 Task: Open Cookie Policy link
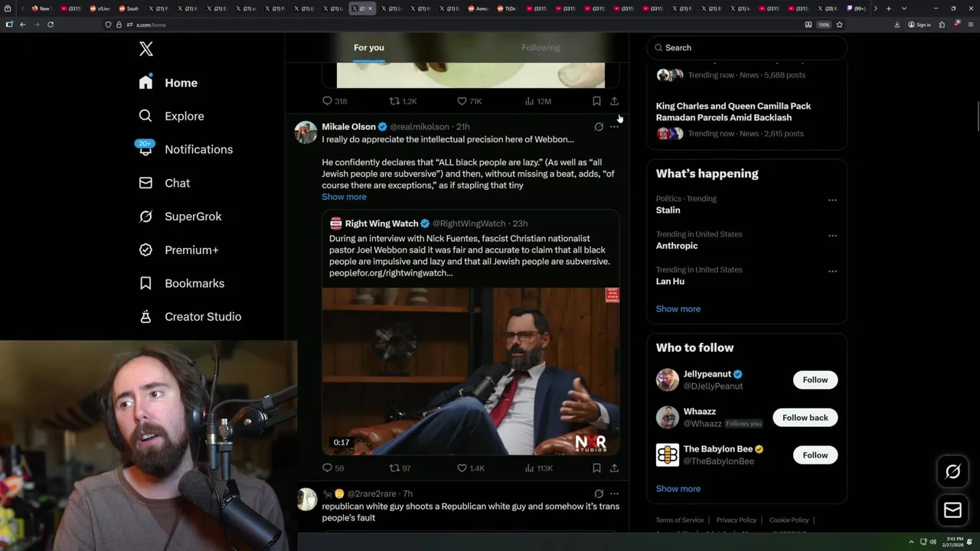[789, 520]
